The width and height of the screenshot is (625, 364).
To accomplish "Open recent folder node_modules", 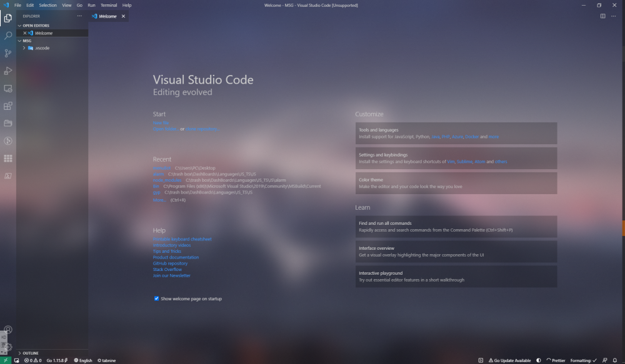I will 167,180.
